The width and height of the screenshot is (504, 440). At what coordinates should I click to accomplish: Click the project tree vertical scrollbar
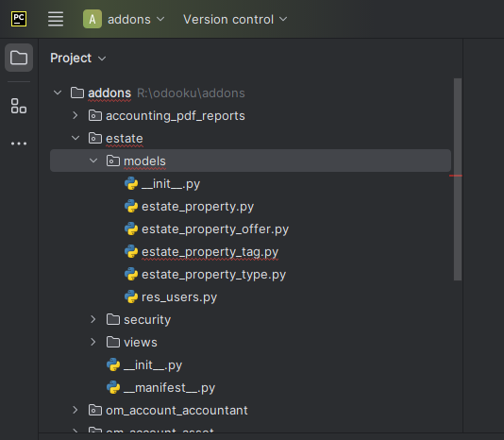[458, 179]
